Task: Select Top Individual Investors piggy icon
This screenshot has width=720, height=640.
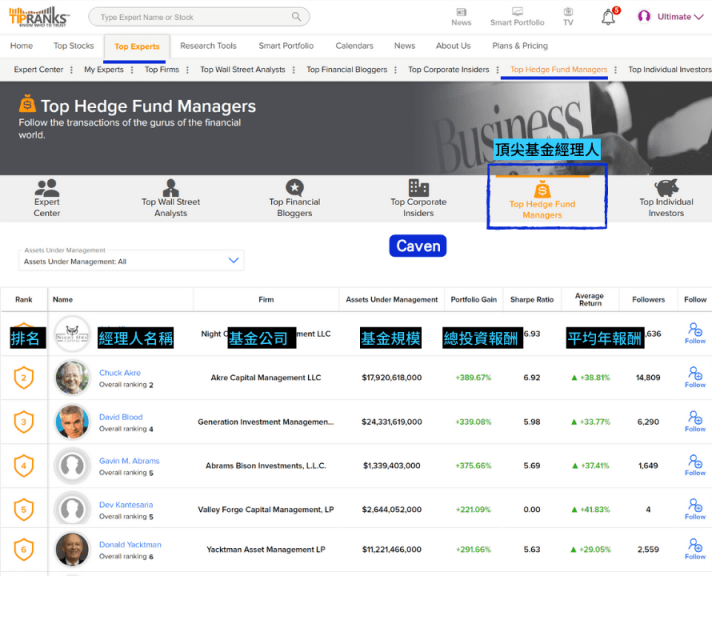Action: tap(666, 188)
